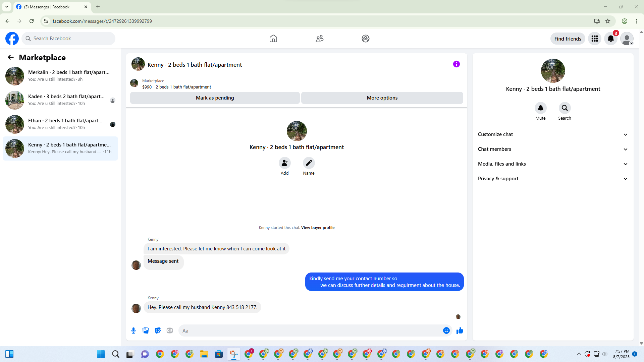Screen dimensions: 644x362
Task: Open the Facebook menu grid icon
Action: pyautogui.click(x=595, y=39)
